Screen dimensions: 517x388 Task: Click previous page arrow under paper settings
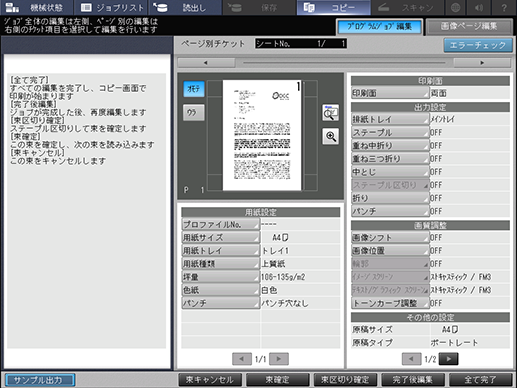[242, 359]
